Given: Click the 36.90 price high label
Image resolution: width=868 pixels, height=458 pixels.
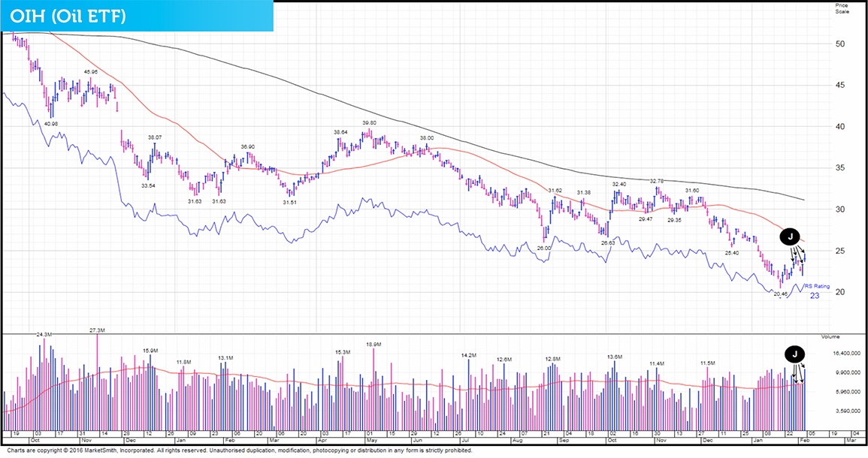Looking at the screenshot, I should click(x=247, y=147).
